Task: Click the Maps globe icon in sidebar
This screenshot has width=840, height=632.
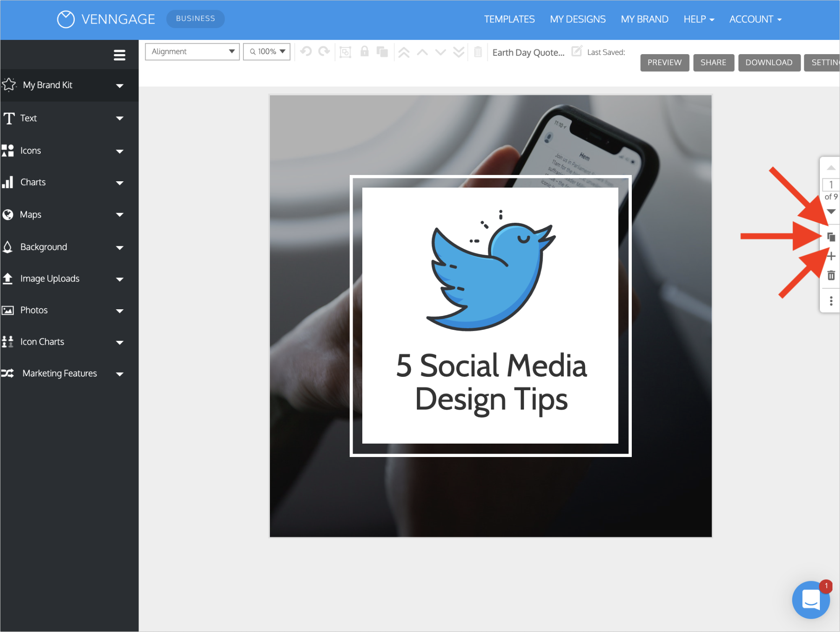Action: point(8,214)
